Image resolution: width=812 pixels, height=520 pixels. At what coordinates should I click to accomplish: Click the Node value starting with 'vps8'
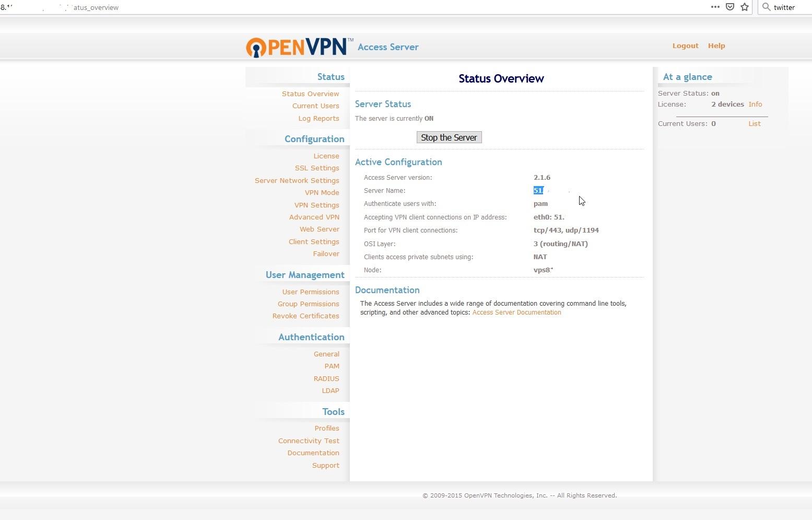pos(543,270)
